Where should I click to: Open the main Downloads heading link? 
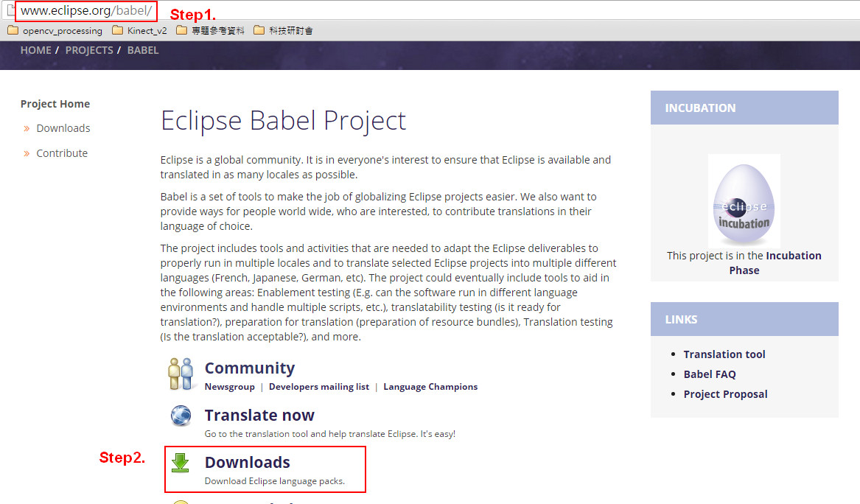pos(248,462)
